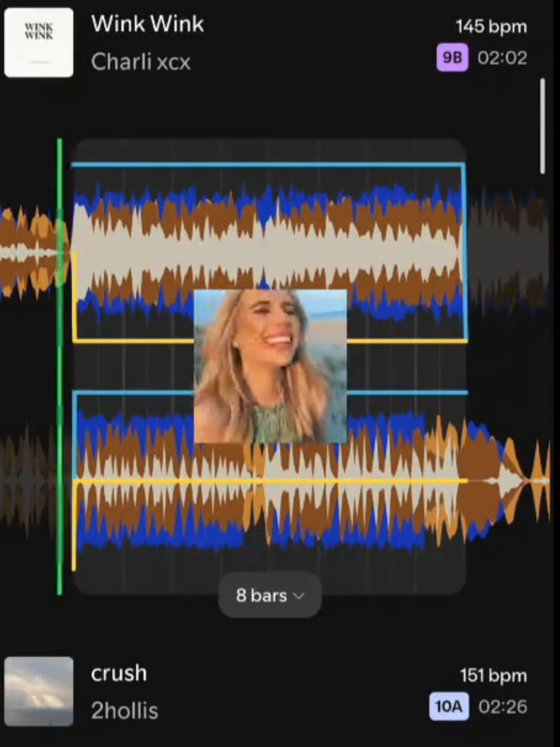Click the 02:26 duration label
The height and width of the screenshot is (747, 560).
[x=503, y=707]
